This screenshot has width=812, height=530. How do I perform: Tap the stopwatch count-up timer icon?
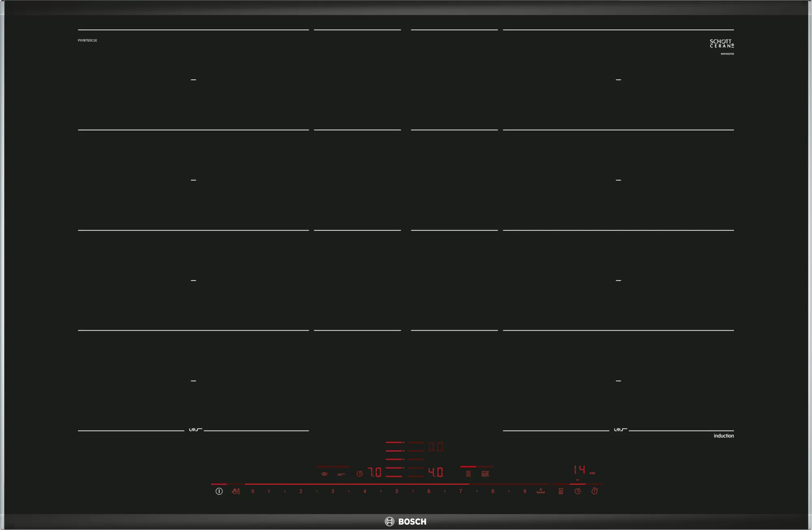click(594, 491)
